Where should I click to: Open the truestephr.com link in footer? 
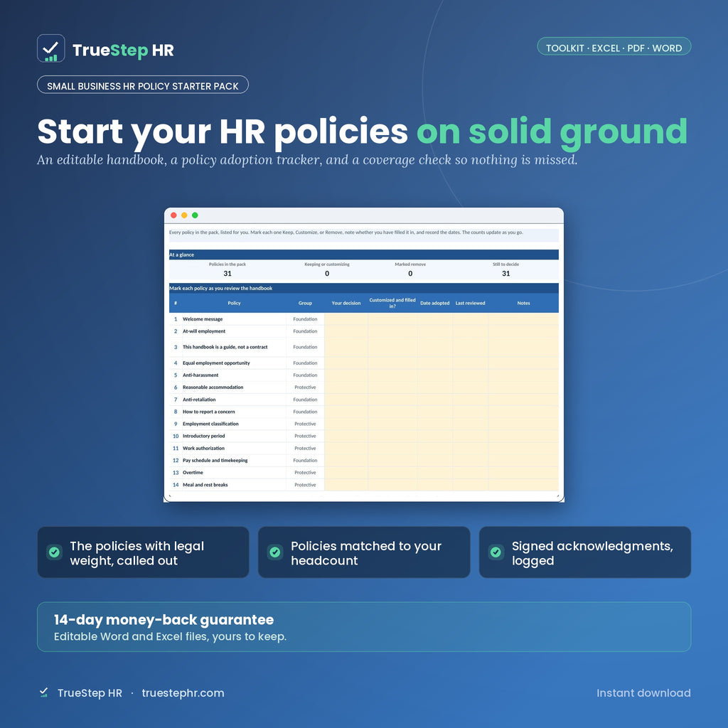click(x=183, y=692)
